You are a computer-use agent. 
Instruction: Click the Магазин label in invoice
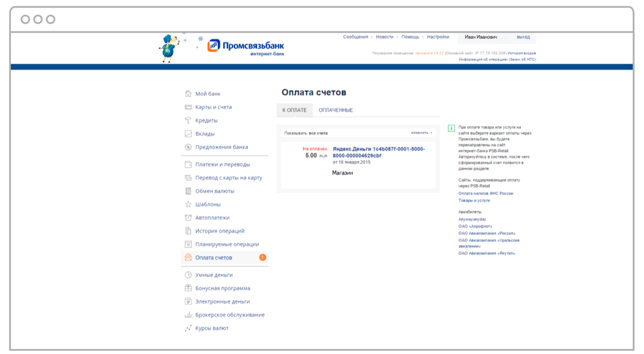(x=343, y=173)
